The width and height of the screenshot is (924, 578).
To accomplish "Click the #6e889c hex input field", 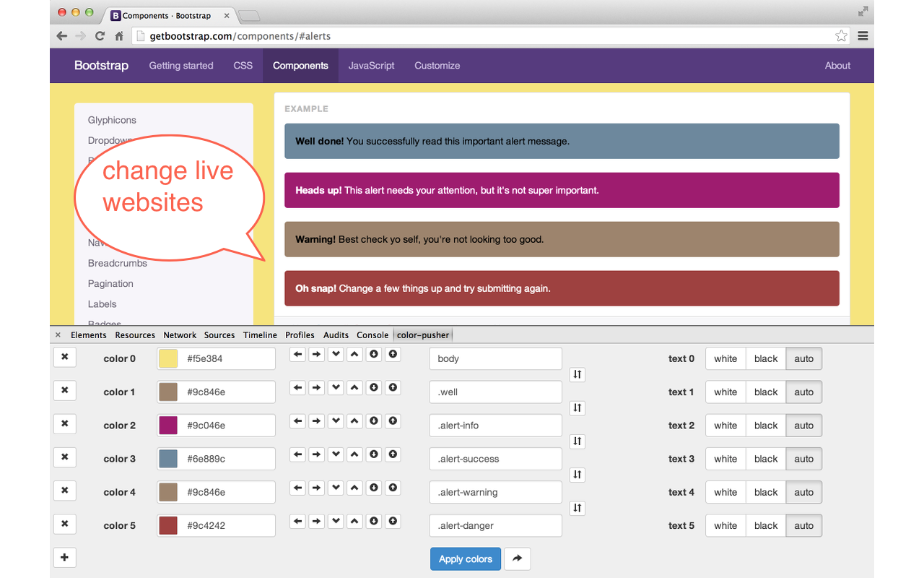I will pos(227,459).
